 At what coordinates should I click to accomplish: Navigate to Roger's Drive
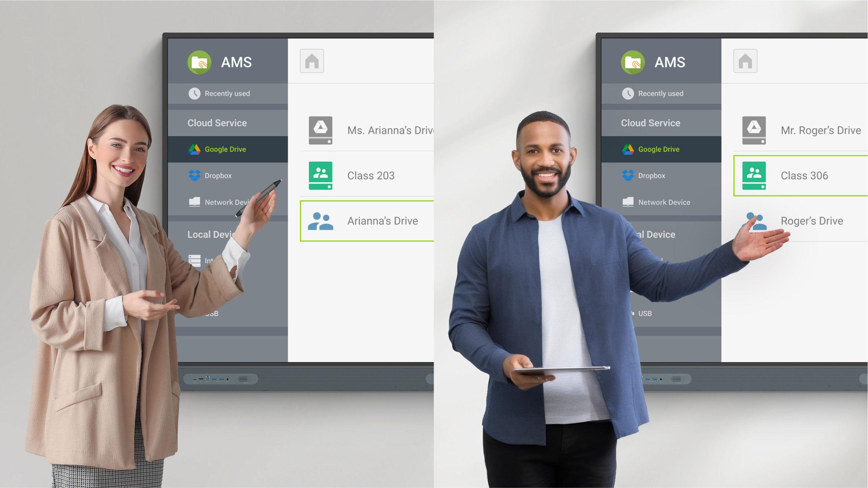click(812, 222)
